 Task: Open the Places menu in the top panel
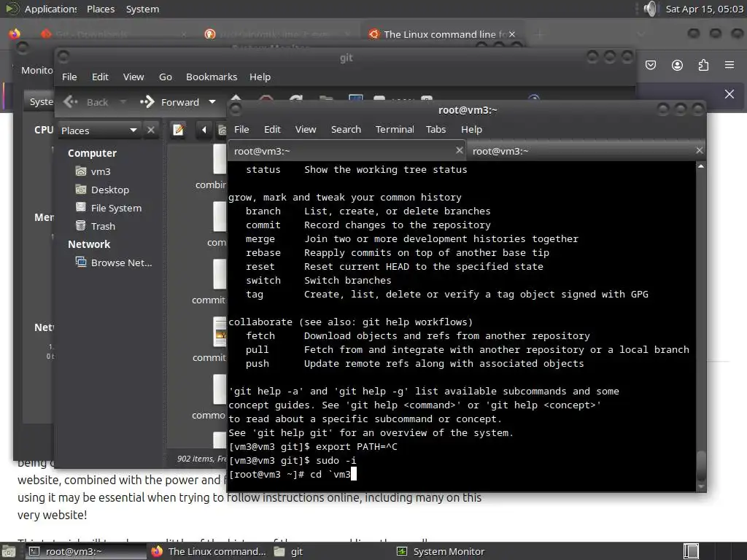pyautogui.click(x=101, y=9)
